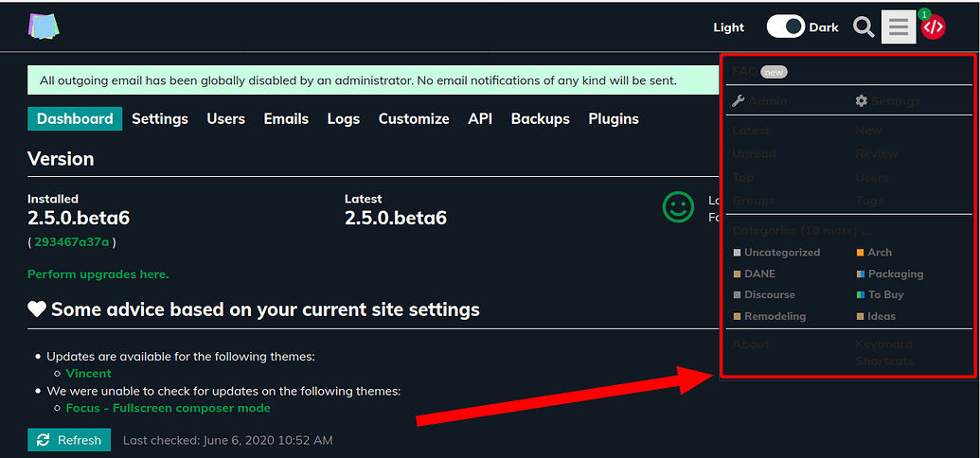
Task: Select the To Buy category in menu
Action: [885, 295]
